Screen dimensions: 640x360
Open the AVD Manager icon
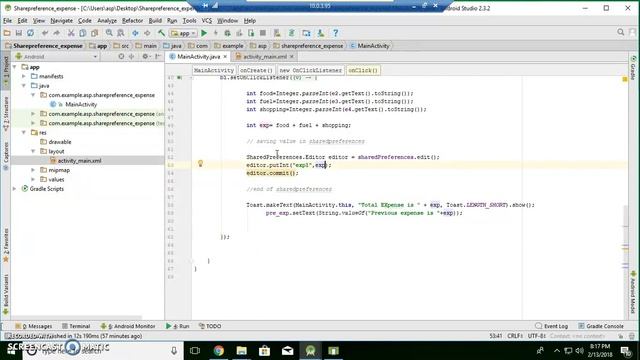click(x=277, y=33)
